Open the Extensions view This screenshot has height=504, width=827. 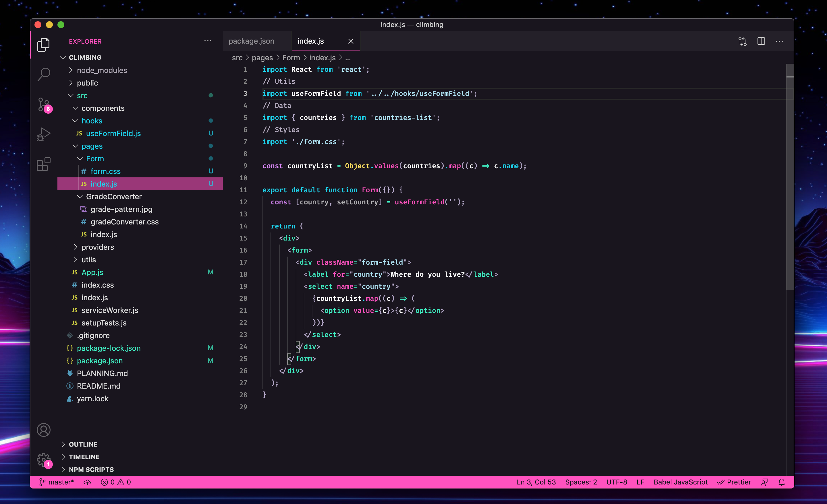tap(44, 164)
